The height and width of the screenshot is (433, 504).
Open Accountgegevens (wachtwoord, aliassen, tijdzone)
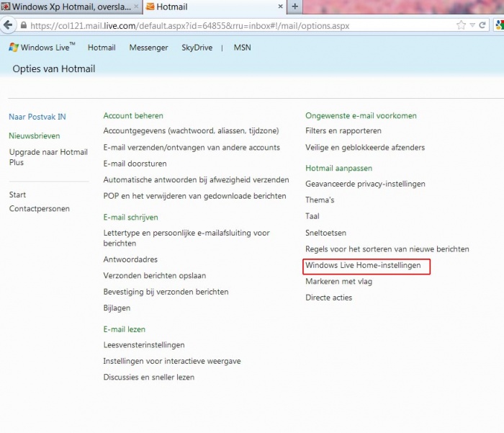(191, 131)
